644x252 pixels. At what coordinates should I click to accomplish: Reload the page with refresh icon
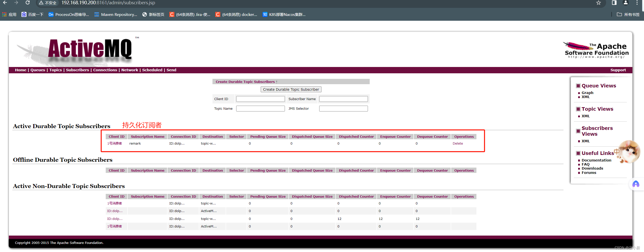click(28, 3)
